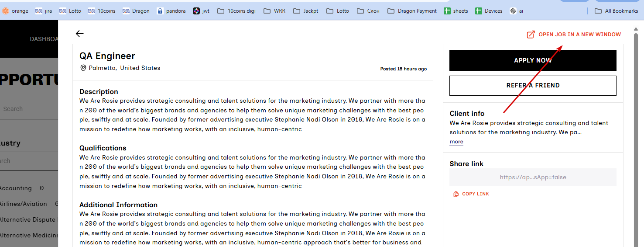Open the ai bookmark
Screen dimensions: 644x247
coord(517,11)
